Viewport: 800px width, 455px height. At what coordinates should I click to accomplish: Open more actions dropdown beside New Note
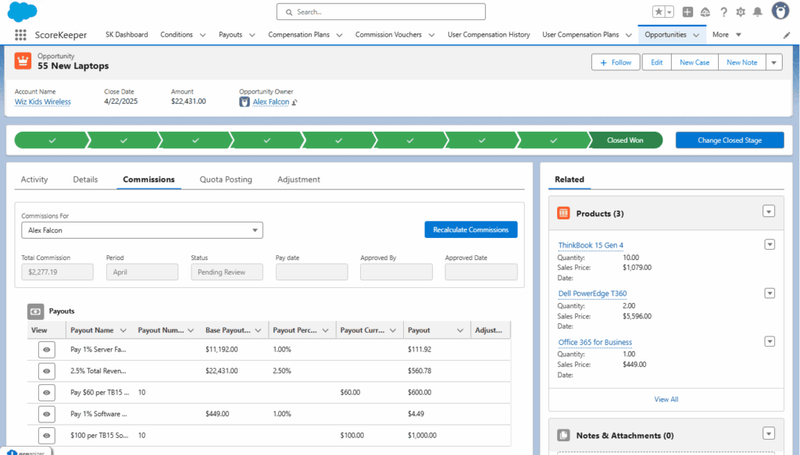coord(774,62)
